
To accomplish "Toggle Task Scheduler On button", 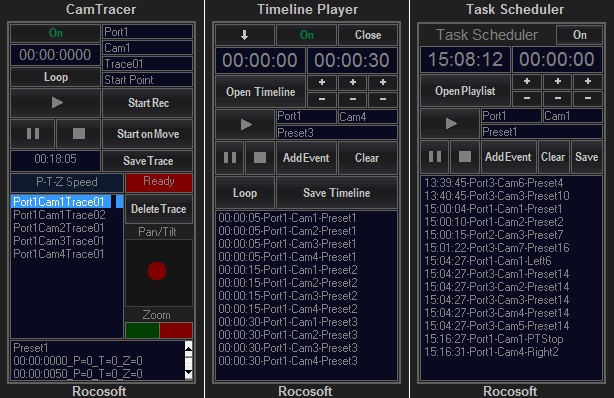I will tap(580, 35).
